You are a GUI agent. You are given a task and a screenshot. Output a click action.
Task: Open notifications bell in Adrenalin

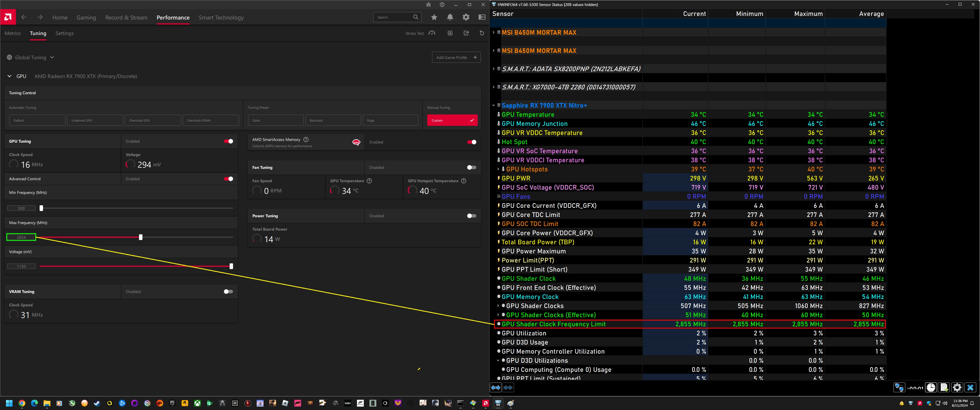coord(450,17)
